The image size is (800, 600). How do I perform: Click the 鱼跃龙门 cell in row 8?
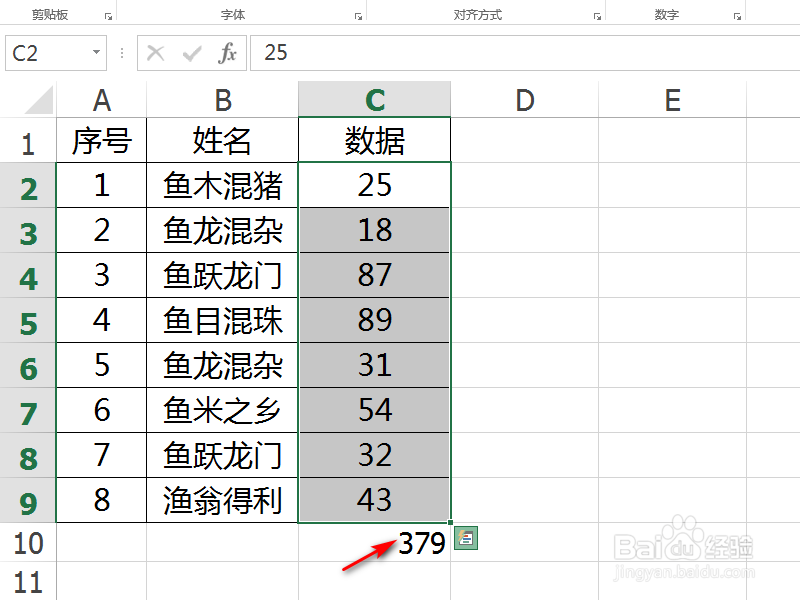pyautogui.click(x=222, y=455)
